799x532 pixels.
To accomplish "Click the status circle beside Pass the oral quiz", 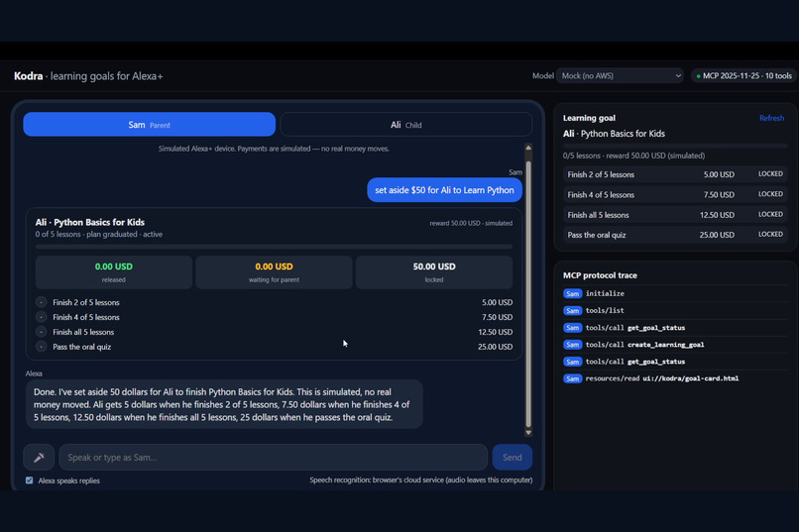I will coord(42,347).
